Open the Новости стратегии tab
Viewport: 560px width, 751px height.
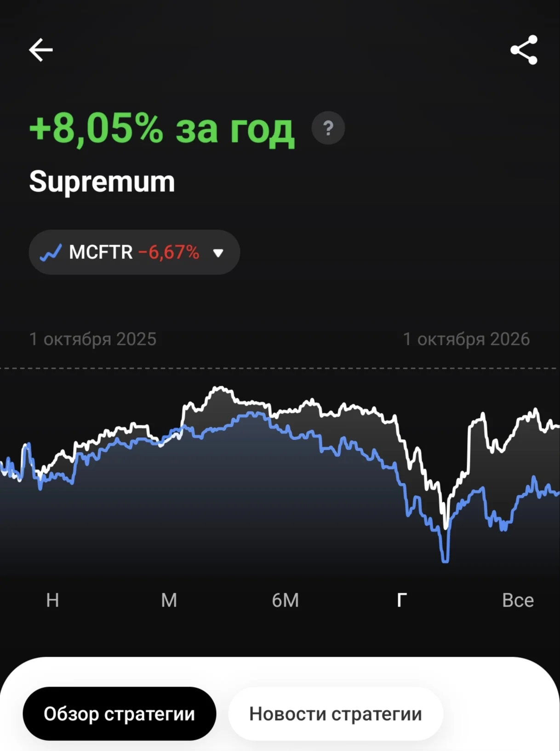pyautogui.click(x=336, y=714)
